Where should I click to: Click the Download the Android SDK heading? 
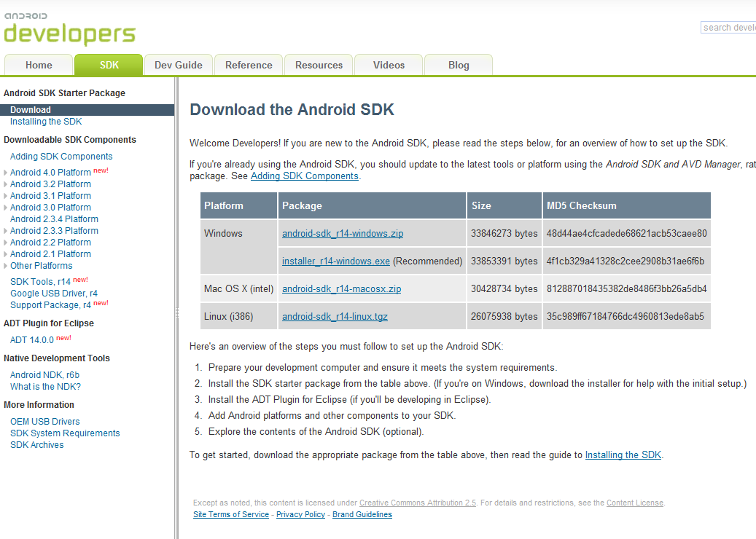tap(292, 109)
